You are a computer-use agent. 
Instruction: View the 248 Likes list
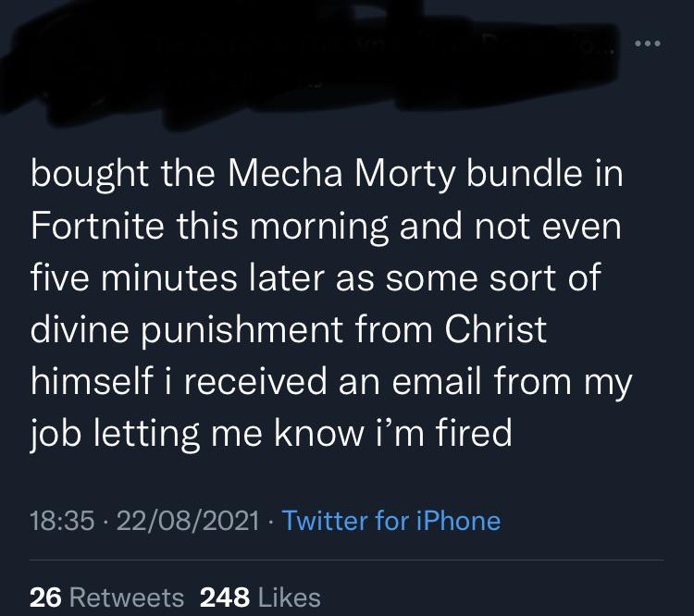click(260, 597)
